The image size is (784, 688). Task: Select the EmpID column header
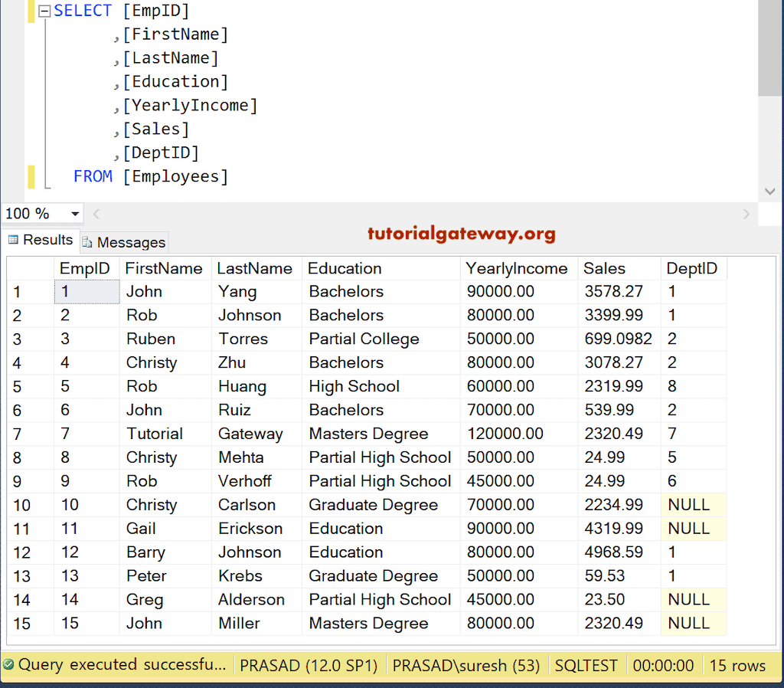pyautogui.click(x=87, y=268)
